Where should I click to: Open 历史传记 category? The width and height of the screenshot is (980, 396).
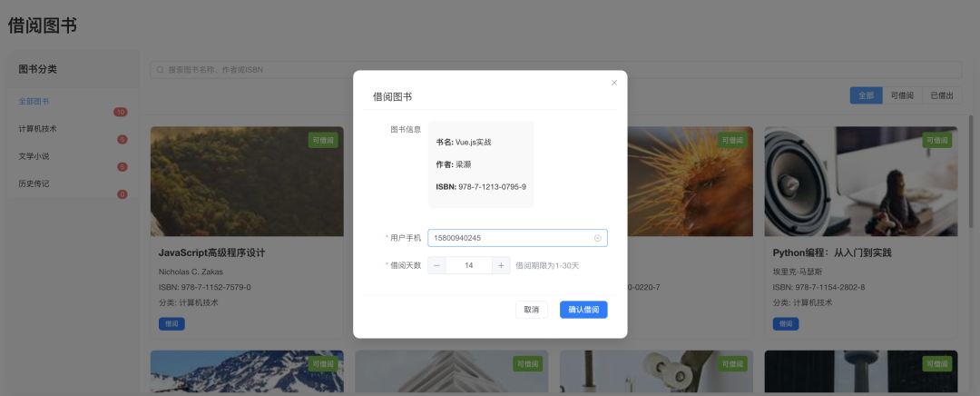click(73, 184)
